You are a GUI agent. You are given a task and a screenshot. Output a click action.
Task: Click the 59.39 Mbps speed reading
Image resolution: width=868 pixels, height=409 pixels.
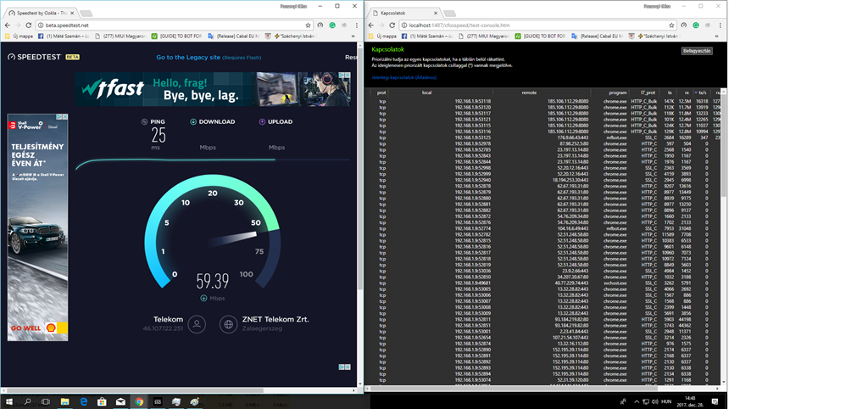[x=213, y=282]
